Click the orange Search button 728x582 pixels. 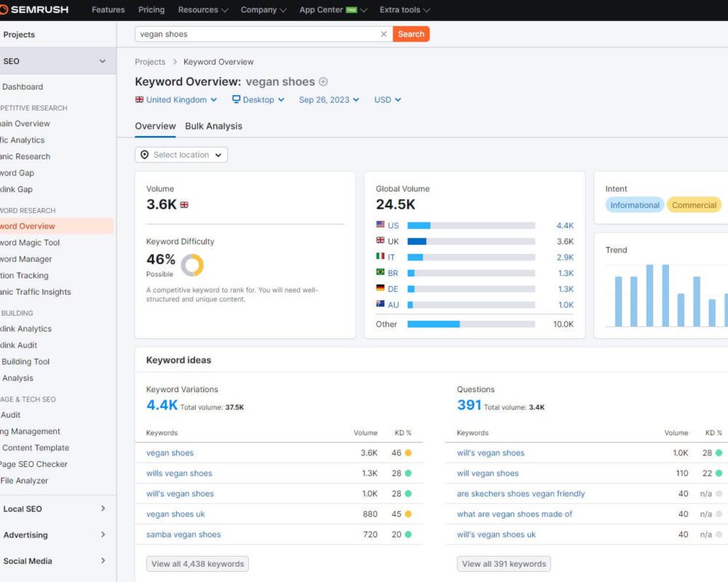[x=411, y=34]
